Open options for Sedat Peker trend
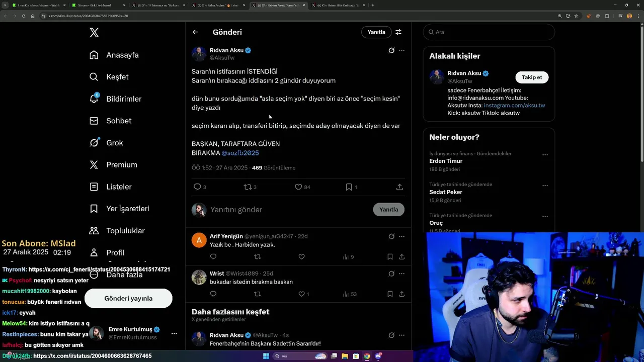This screenshot has width=644, height=362. pos(545,186)
